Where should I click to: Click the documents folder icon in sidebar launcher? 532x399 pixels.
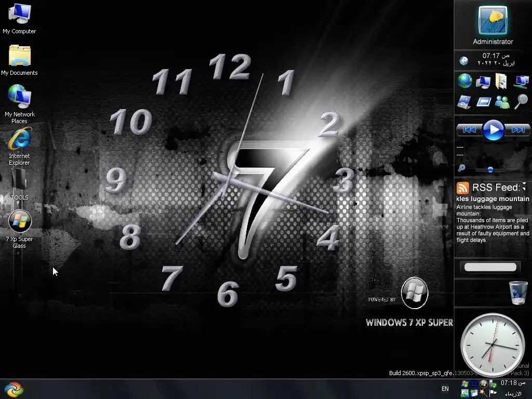click(x=501, y=82)
